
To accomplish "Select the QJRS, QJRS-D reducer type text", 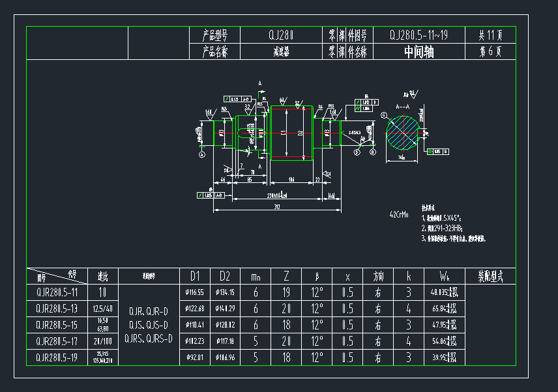I will [x=149, y=339].
